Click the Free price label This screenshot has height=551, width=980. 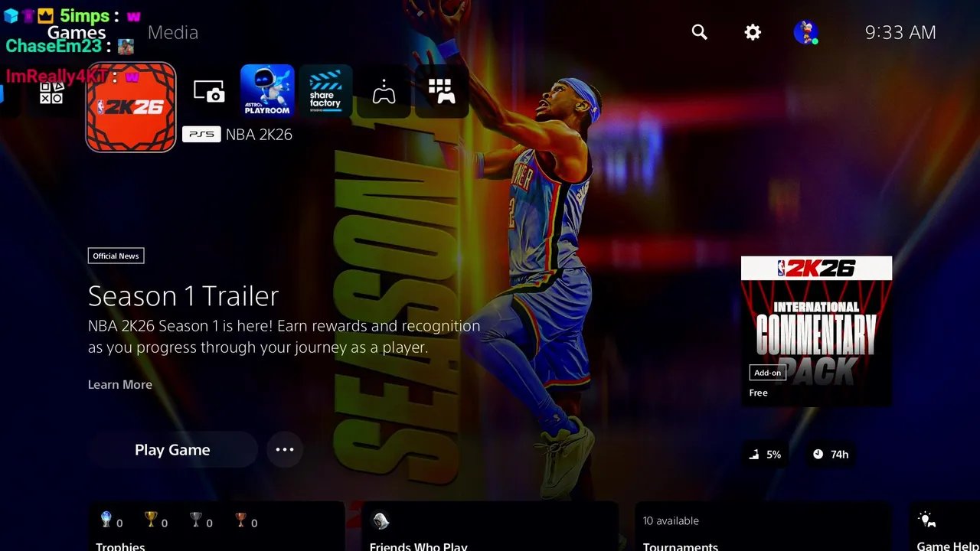(758, 393)
